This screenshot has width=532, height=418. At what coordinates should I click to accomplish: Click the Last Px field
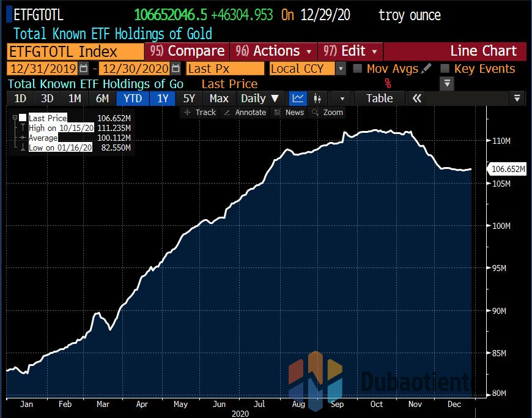coord(225,69)
